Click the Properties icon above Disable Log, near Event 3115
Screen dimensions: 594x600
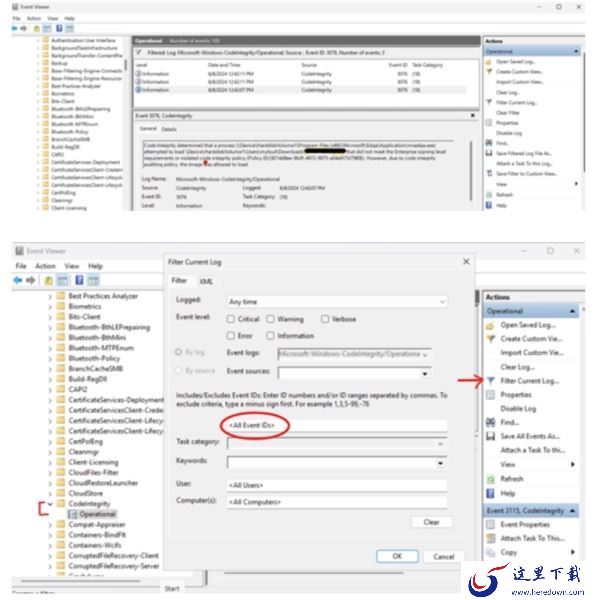(x=490, y=395)
